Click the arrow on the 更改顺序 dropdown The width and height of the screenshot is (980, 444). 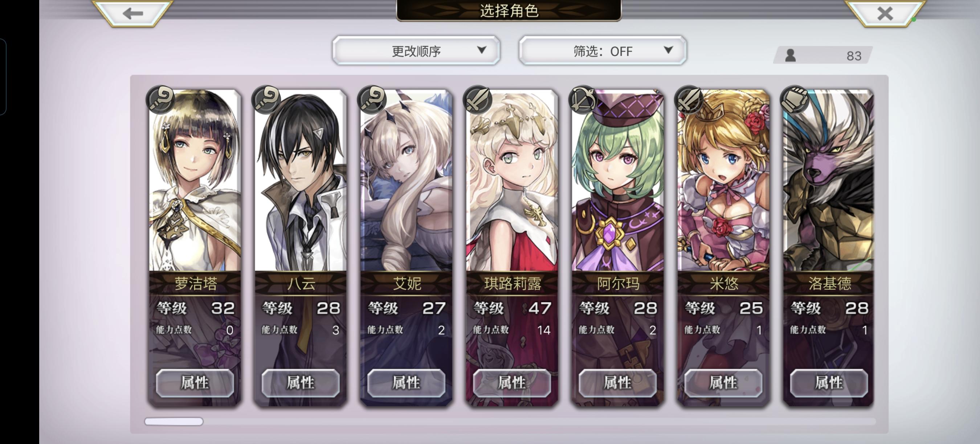482,50
